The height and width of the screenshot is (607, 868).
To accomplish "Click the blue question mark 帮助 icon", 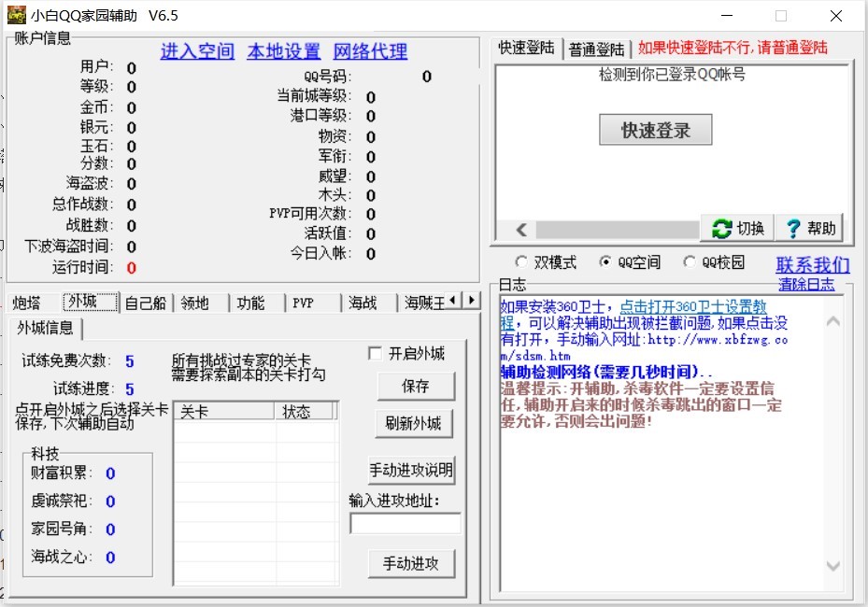I will [793, 228].
